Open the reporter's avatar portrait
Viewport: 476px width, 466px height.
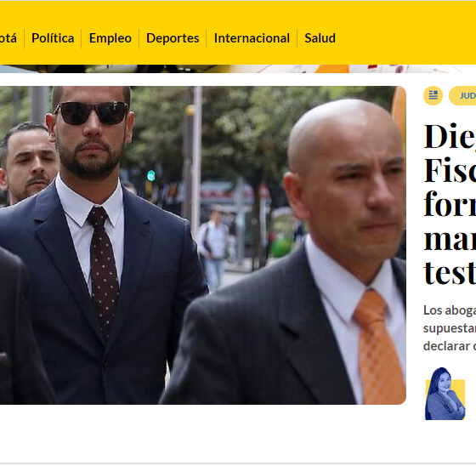coord(445,395)
